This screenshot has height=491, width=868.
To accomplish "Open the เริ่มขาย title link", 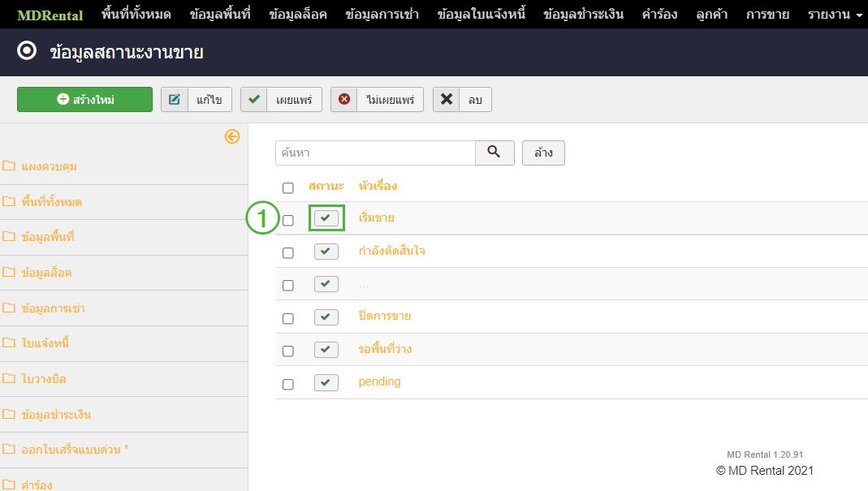I will tap(377, 218).
